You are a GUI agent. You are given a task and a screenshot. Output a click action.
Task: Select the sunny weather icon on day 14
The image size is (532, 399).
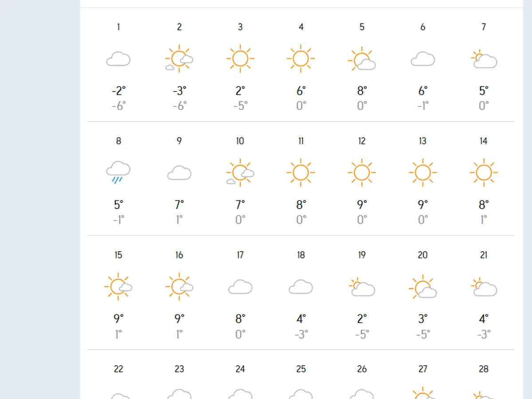click(484, 172)
